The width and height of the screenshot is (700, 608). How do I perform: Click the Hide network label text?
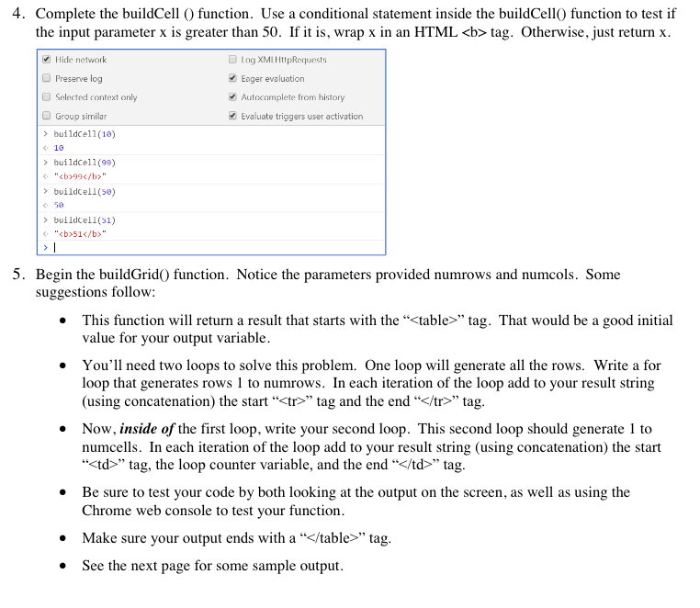(x=81, y=60)
